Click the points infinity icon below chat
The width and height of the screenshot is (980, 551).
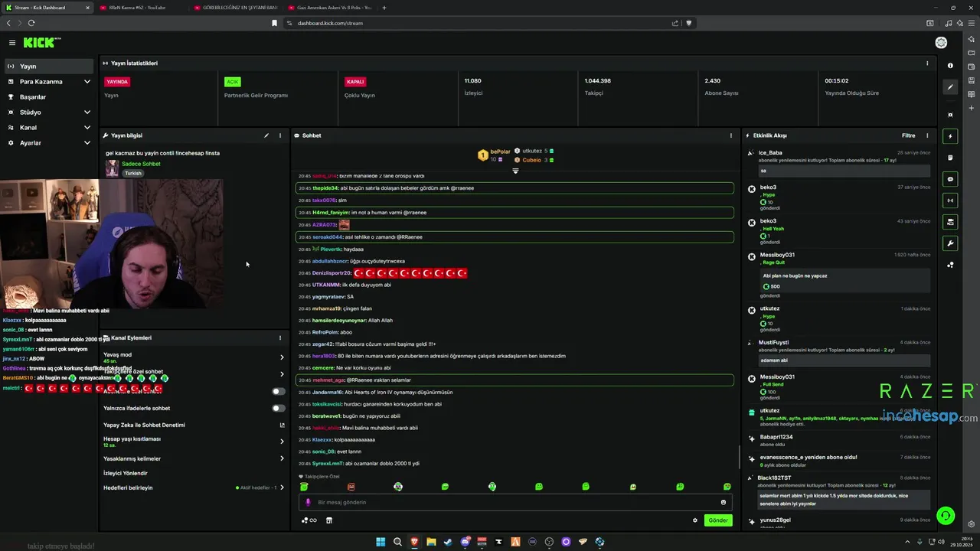[309, 520]
